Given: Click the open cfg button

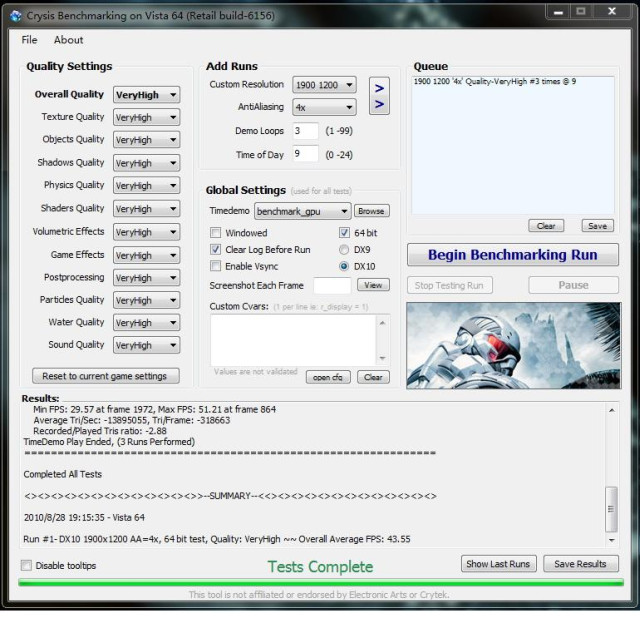Looking at the screenshot, I should coord(328,377).
